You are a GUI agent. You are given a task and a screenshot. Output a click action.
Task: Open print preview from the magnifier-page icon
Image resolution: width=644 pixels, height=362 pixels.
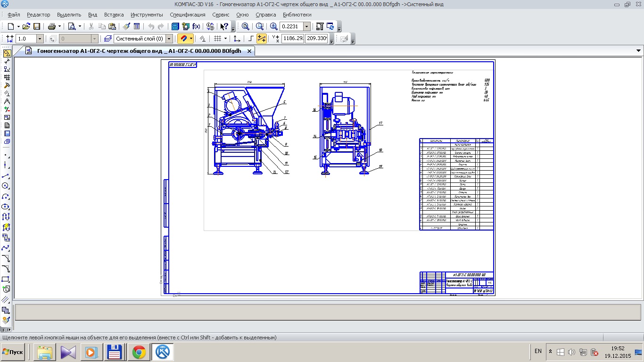72,26
